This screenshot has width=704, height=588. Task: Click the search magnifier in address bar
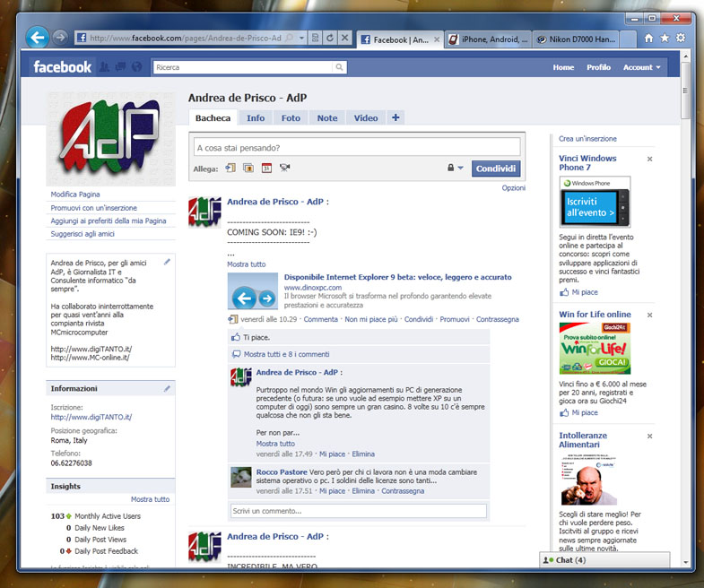290,39
